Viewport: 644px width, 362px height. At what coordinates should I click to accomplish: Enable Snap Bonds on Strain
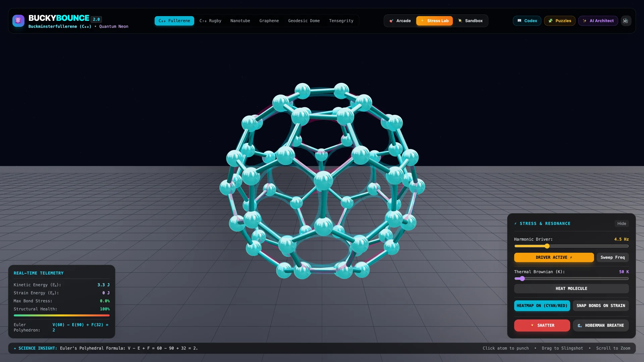point(601,306)
